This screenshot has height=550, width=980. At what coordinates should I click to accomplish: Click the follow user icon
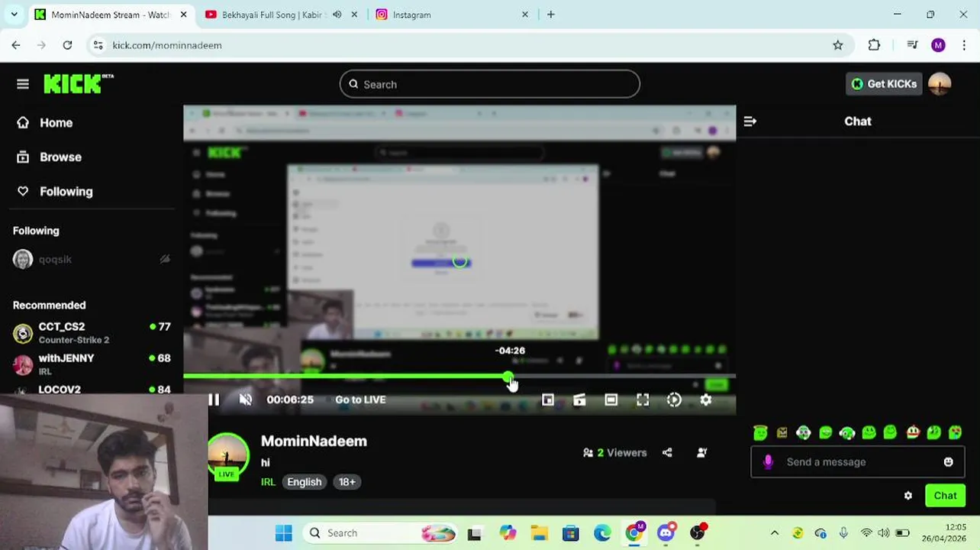click(702, 453)
